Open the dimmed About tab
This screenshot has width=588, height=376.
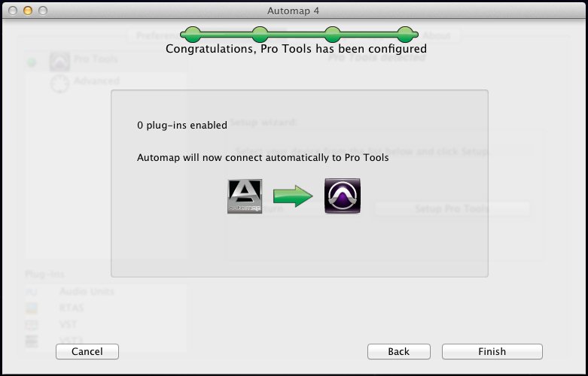tap(437, 35)
